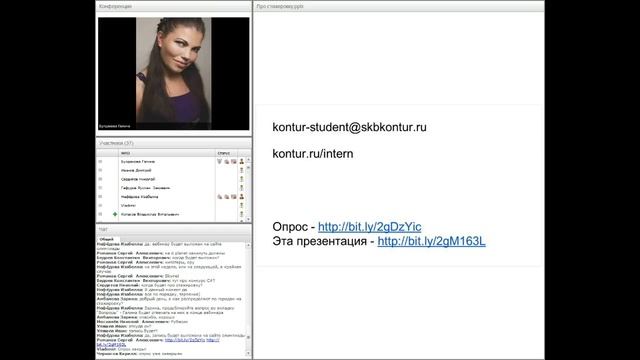Click the gray square icon left of Иванов Дмитрий
The height and width of the screenshot is (360, 640).
[100, 170]
